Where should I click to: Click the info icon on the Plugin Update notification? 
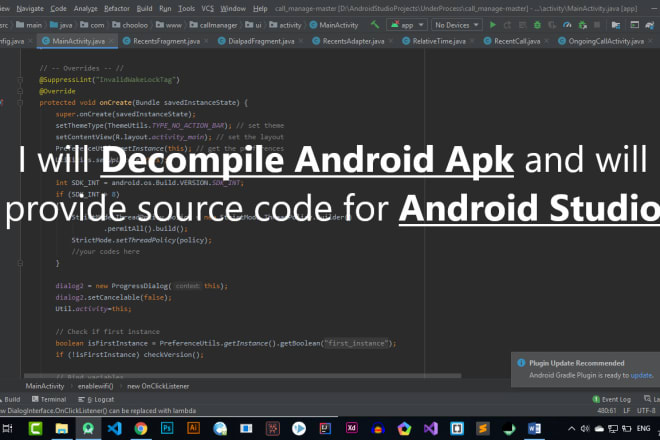[x=521, y=363]
